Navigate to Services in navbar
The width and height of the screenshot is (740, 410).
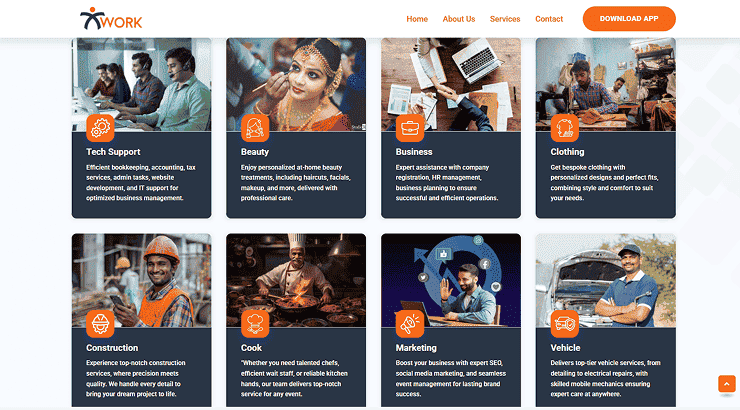tap(505, 19)
